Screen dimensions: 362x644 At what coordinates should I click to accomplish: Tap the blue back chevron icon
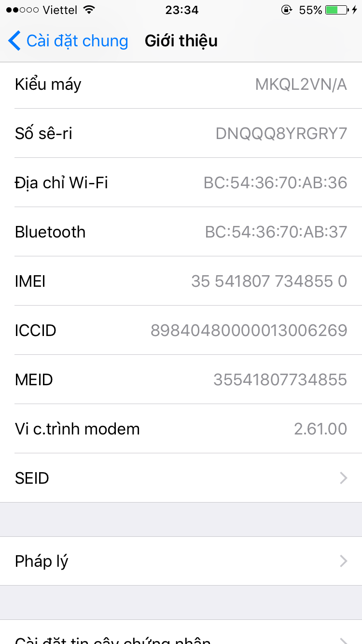(x=14, y=41)
